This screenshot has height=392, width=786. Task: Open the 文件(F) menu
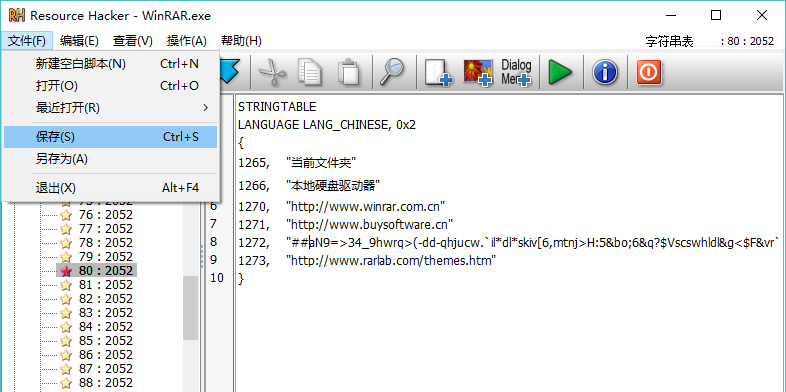coord(27,41)
